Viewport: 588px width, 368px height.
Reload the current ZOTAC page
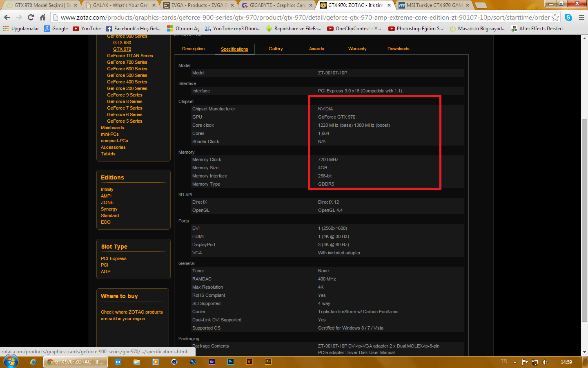[x=31, y=17]
